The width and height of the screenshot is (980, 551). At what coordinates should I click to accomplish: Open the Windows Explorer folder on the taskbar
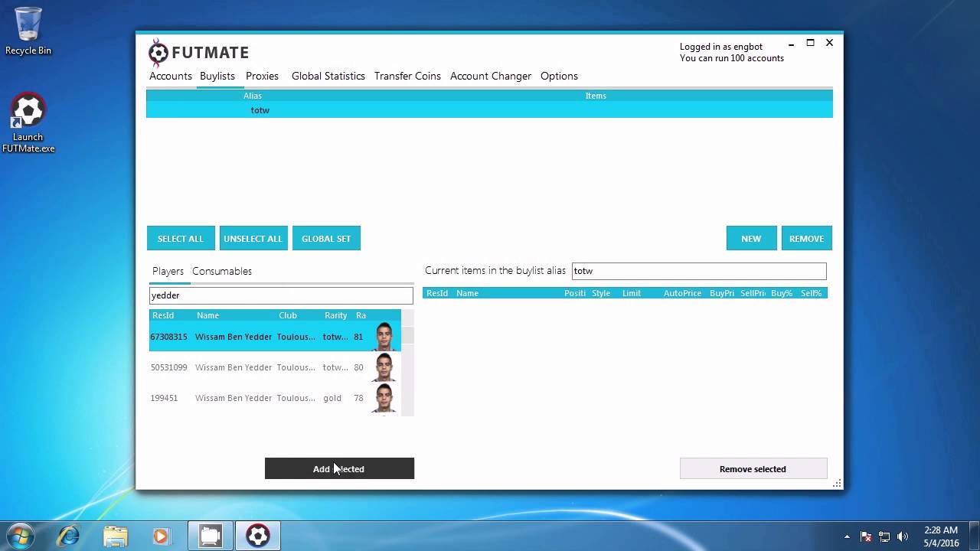(115, 535)
